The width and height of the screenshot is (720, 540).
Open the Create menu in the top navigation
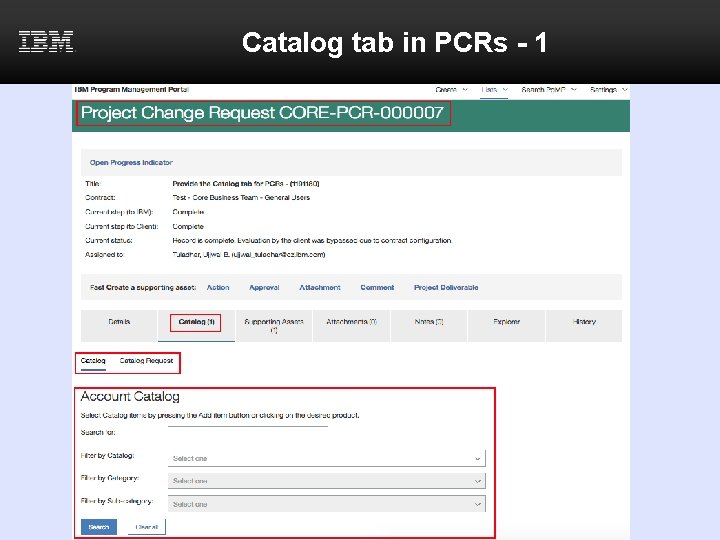tap(451, 90)
